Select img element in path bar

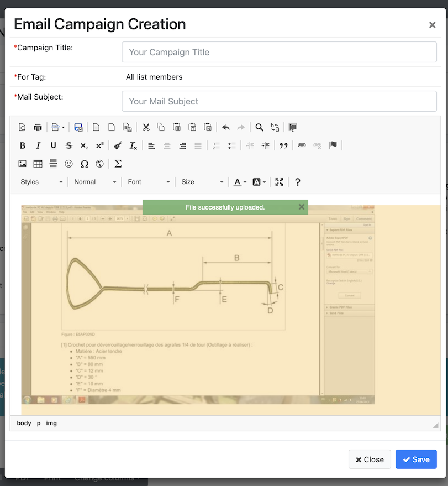pyautogui.click(x=51, y=424)
